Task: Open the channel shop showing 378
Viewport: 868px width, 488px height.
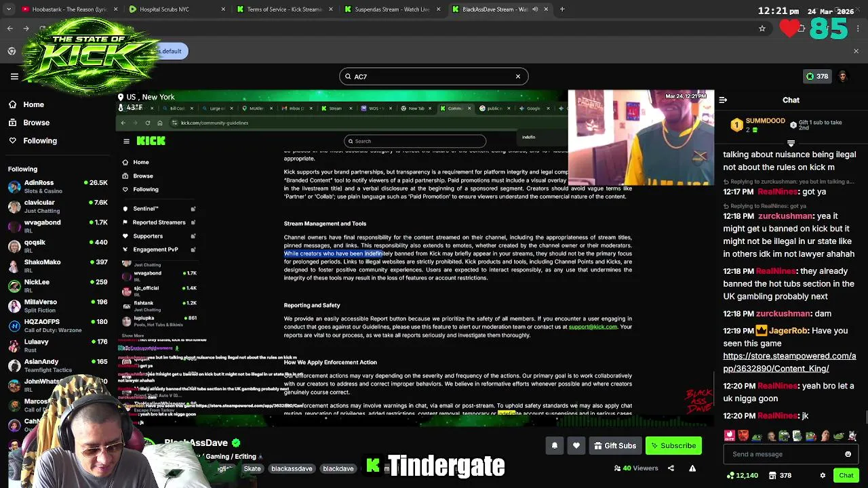Action: [778, 476]
